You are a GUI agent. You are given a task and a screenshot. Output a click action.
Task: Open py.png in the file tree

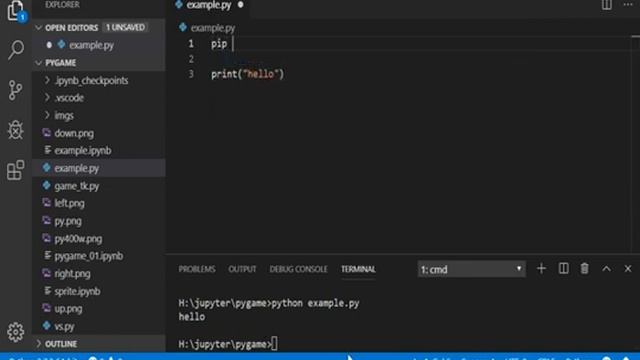68,221
